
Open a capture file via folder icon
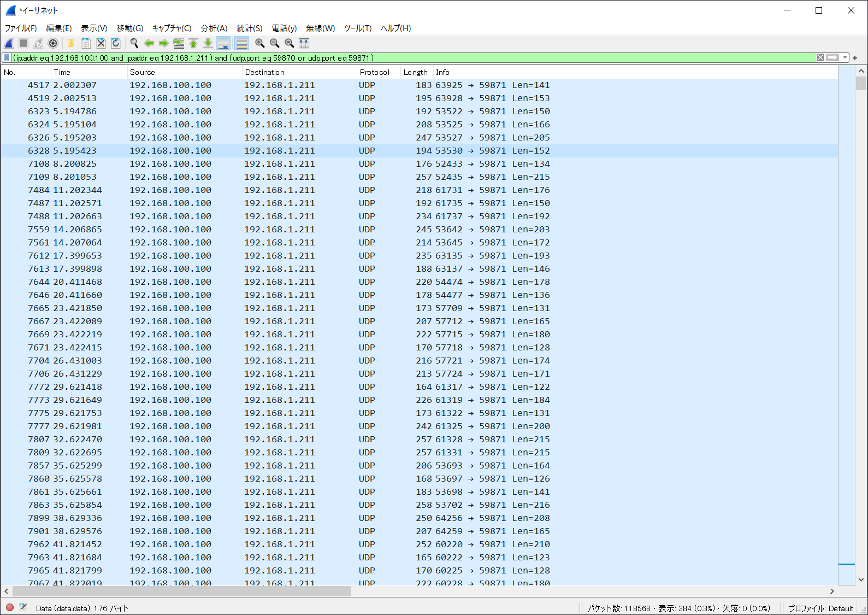click(71, 43)
